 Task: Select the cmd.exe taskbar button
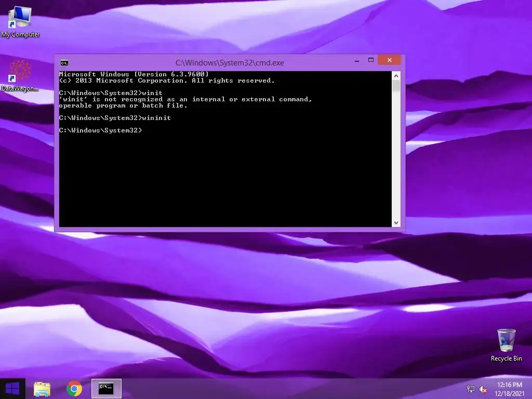click(x=106, y=389)
